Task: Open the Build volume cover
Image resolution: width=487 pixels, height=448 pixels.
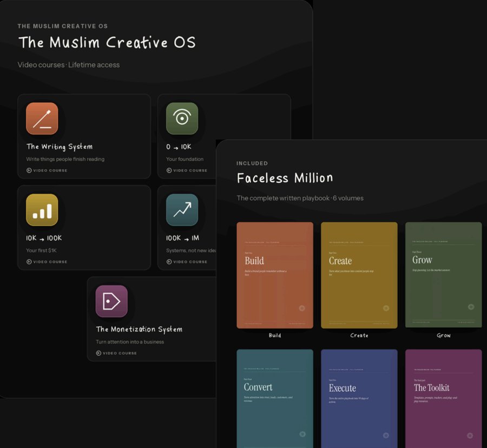Action: point(275,275)
